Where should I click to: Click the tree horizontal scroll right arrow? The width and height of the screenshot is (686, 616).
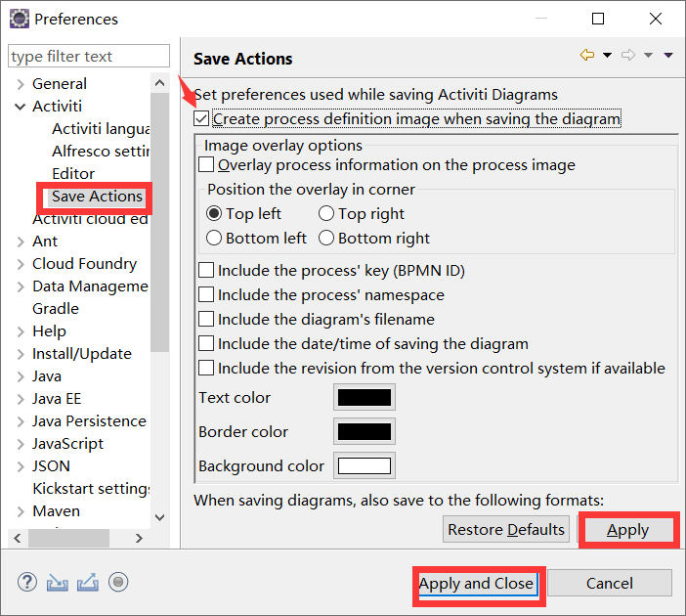[139, 538]
